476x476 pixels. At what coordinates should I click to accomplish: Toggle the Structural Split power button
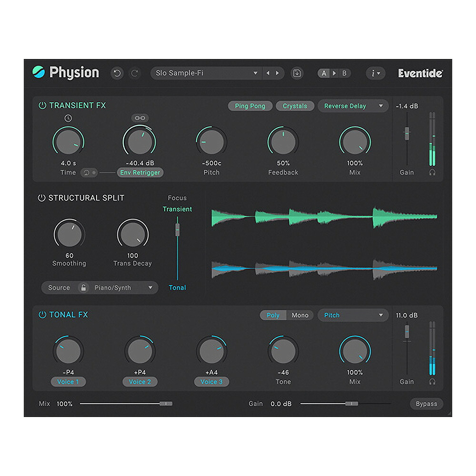coord(41,198)
